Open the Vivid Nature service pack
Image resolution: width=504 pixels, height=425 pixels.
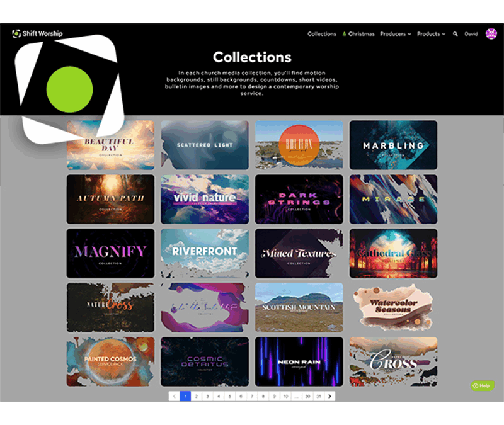205,199
